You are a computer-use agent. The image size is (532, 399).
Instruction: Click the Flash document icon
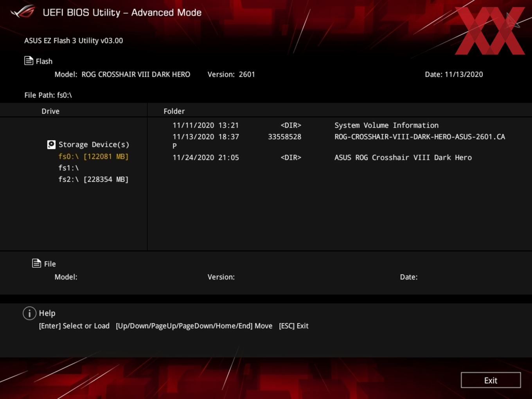pos(29,61)
